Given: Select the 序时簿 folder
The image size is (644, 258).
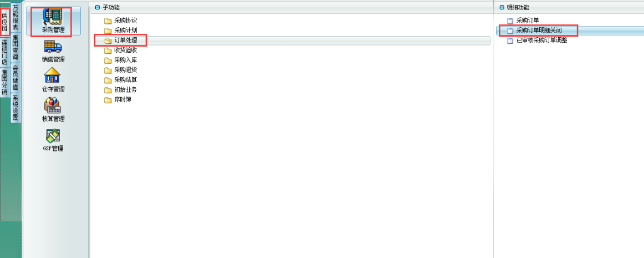Looking at the screenshot, I should [x=117, y=99].
